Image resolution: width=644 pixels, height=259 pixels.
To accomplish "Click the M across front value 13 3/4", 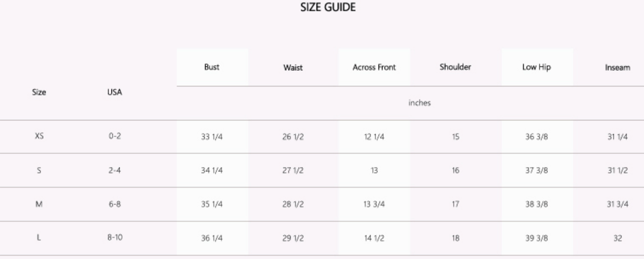I will pyautogui.click(x=374, y=205).
